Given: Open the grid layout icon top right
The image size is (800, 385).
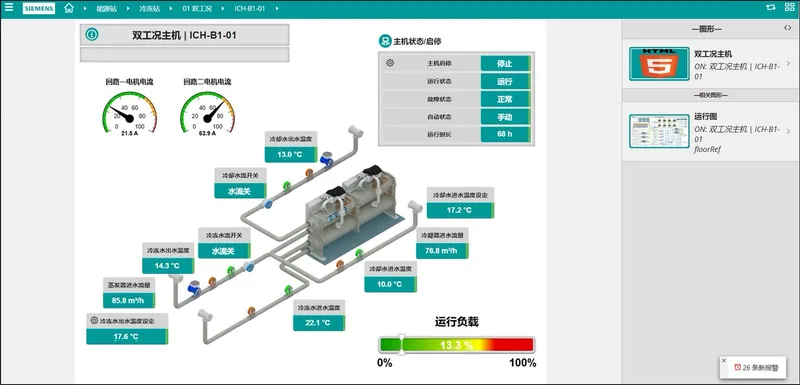Looking at the screenshot, I should click(789, 8).
